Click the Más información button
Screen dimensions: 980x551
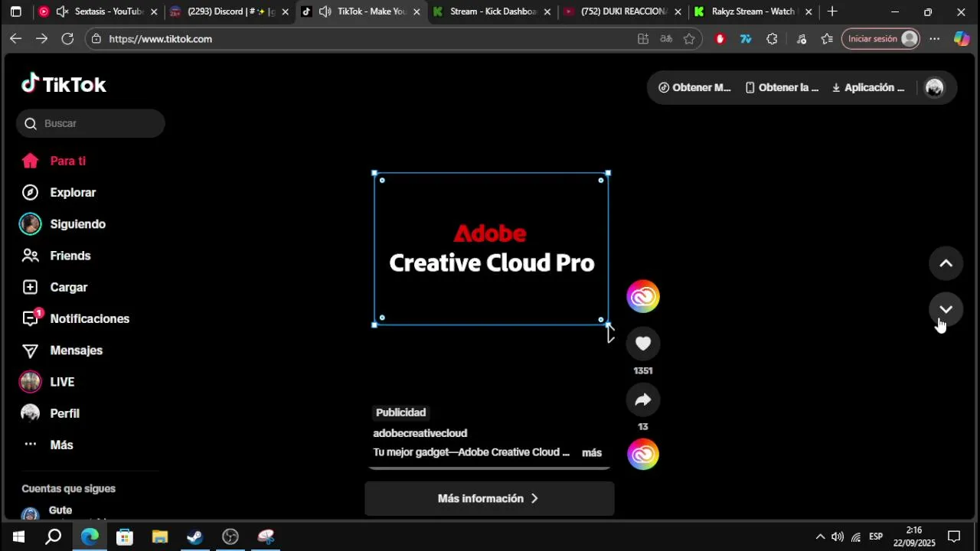tap(489, 498)
